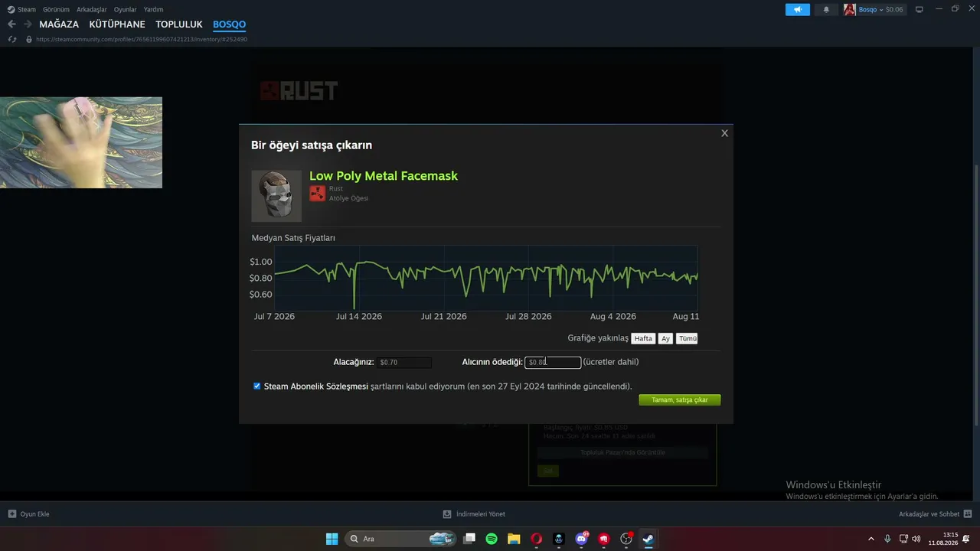Close the sell item dialog
Viewport: 980px width, 551px height.
[724, 133]
